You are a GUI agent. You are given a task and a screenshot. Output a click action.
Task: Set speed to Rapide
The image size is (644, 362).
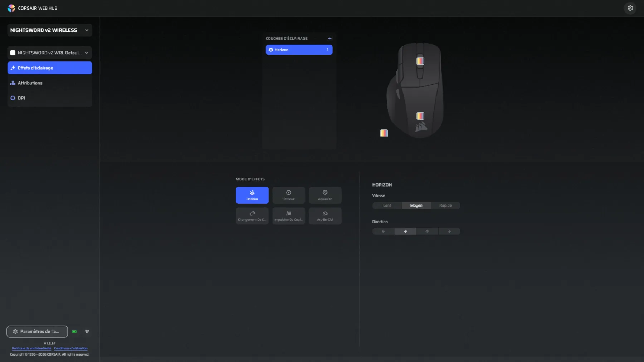[445, 205]
